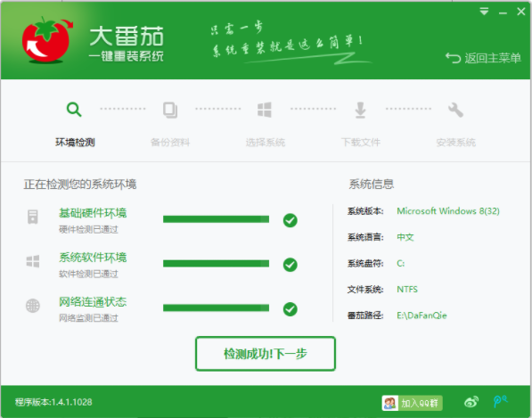Select the wrench icon for 安装系统 step

[x=455, y=110]
